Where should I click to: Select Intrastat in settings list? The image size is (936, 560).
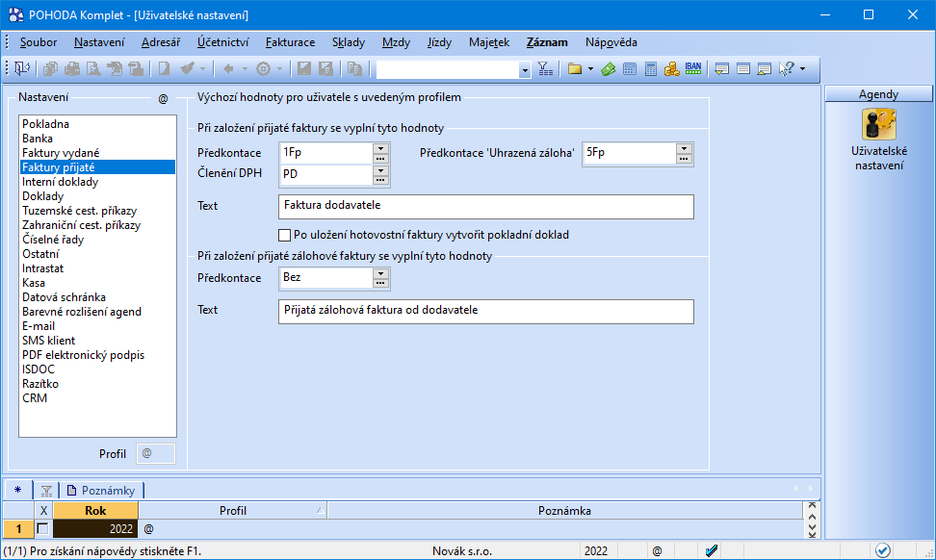43,268
